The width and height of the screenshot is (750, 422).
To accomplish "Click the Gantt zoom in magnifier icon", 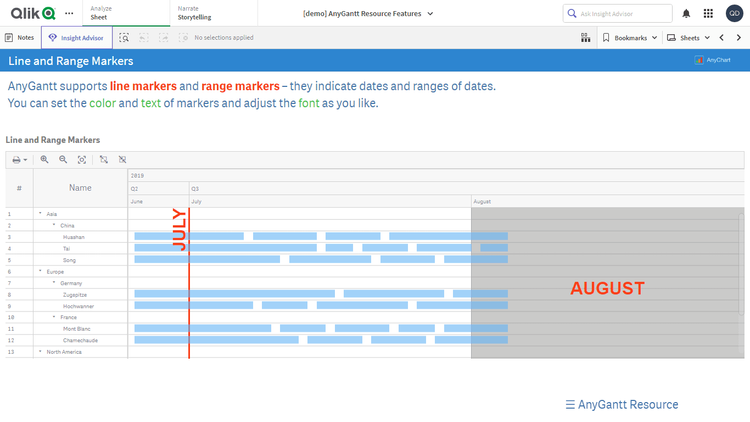I will (45, 160).
